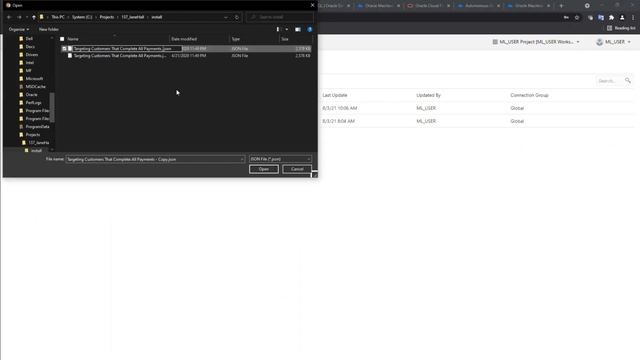Select Projects folder in navigation tree
Image resolution: width=640 pixels, height=360 pixels.
coord(32,135)
